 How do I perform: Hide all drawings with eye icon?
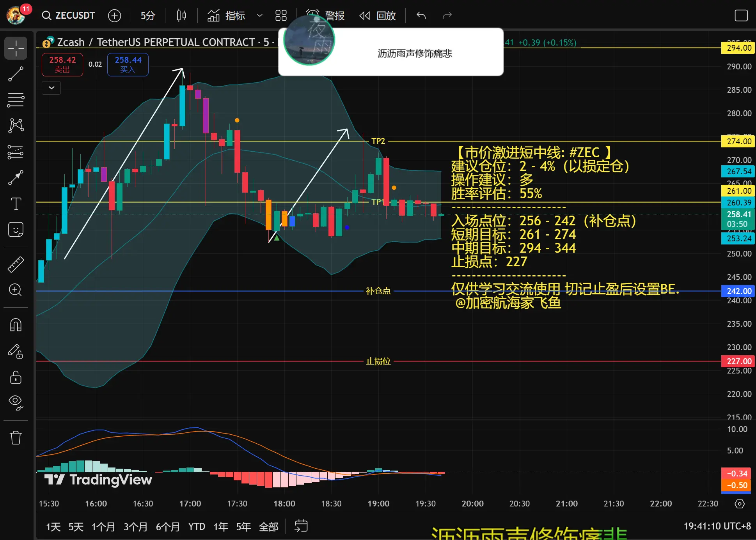tap(16, 402)
